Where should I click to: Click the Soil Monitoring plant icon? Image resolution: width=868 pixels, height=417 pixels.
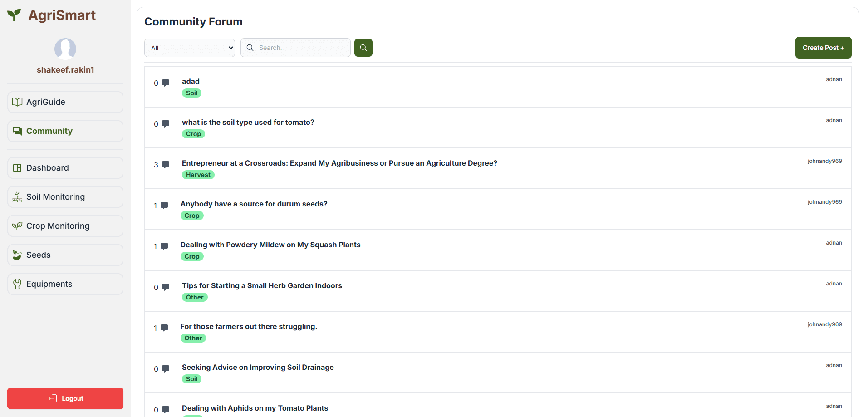coord(17,197)
